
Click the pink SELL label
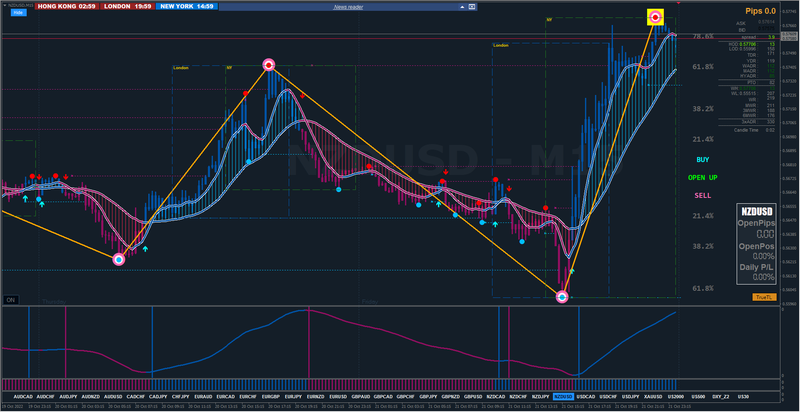pos(703,195)
